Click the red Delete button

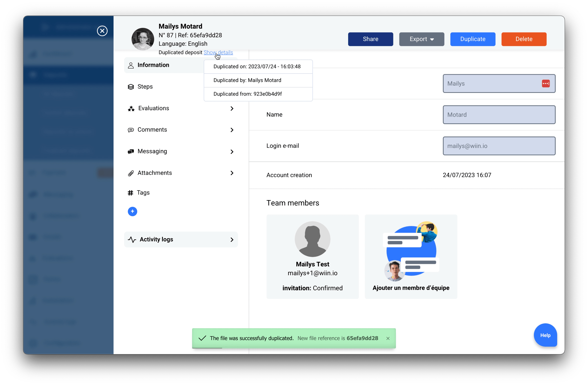point(524,39)
